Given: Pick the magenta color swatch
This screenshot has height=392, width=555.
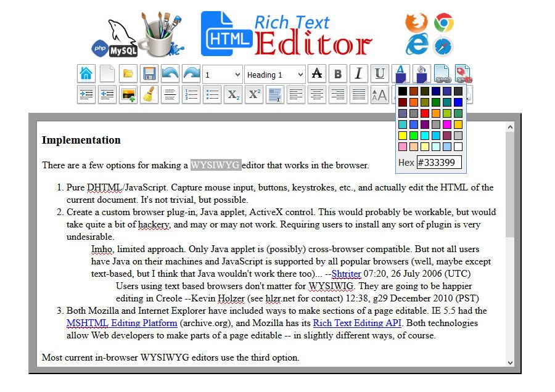Looking at the screenshot, I should pos(447,124).
